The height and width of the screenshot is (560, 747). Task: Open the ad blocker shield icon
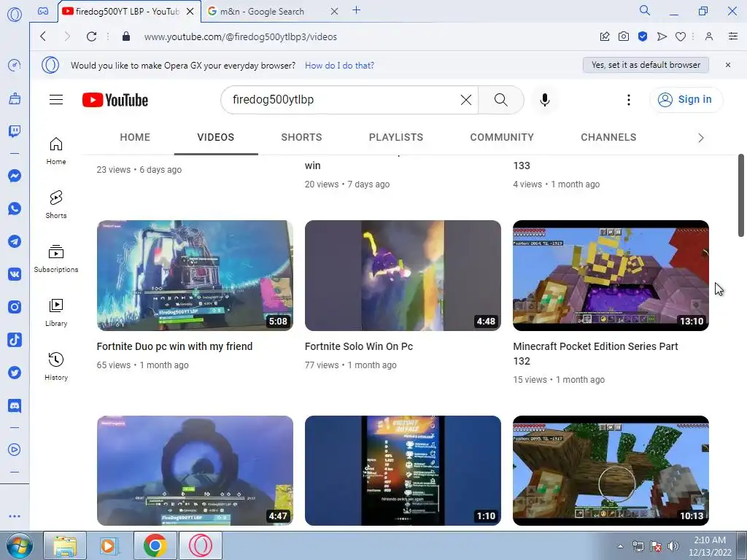[x=643, y=36]
